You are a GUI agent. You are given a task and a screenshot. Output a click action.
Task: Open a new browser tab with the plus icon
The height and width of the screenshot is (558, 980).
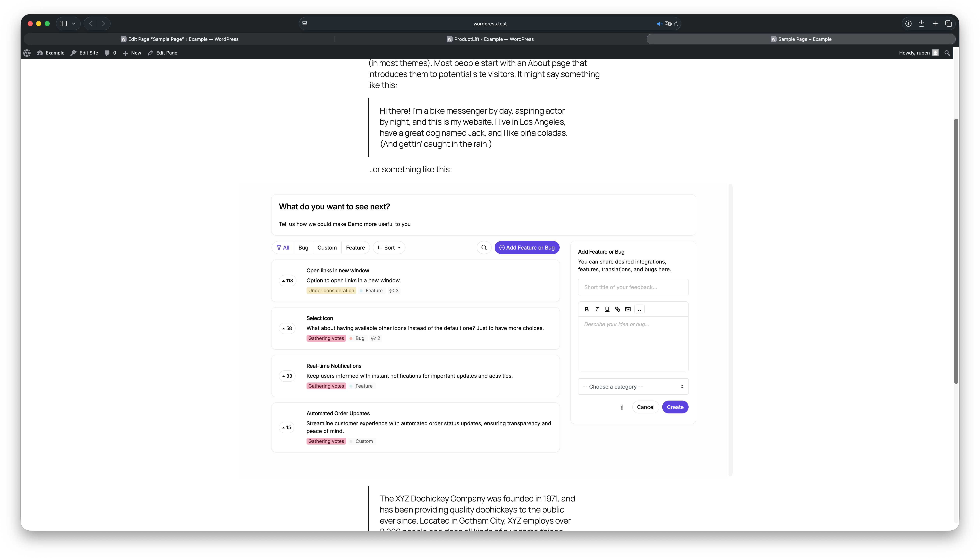click(935, 24)
